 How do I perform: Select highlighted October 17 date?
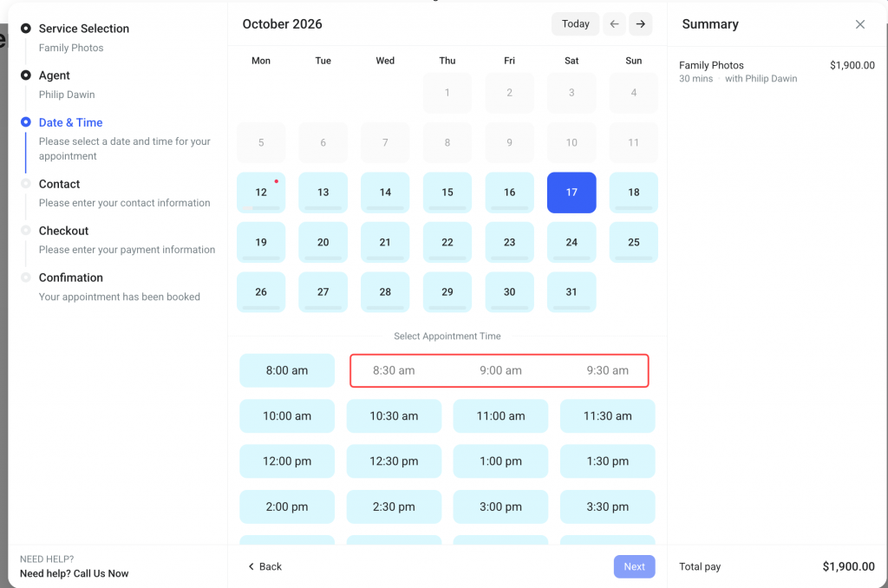point(571,193)
